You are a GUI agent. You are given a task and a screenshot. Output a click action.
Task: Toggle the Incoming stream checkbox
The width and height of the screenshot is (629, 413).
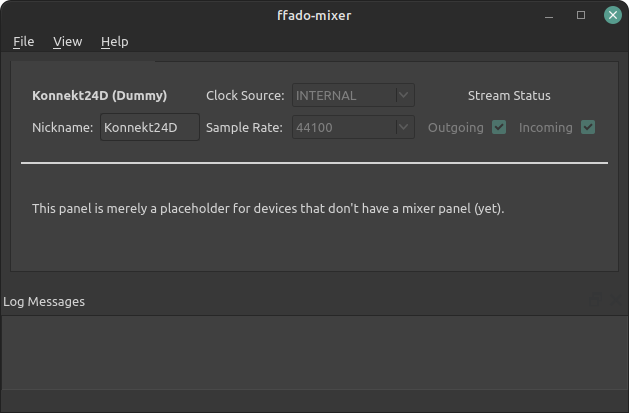pyautogui.click(x=588, y=127)
